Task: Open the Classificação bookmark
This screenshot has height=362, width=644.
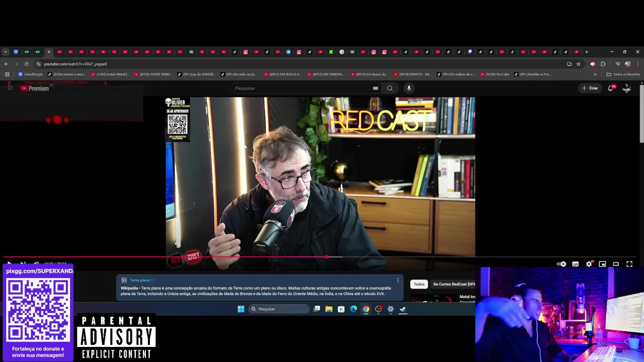Action: point(31,74)
